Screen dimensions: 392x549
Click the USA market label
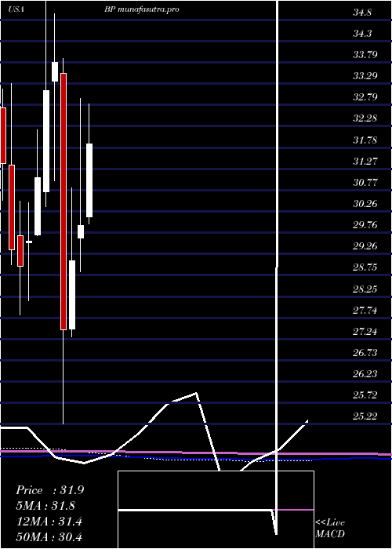[x=16, y=9]
